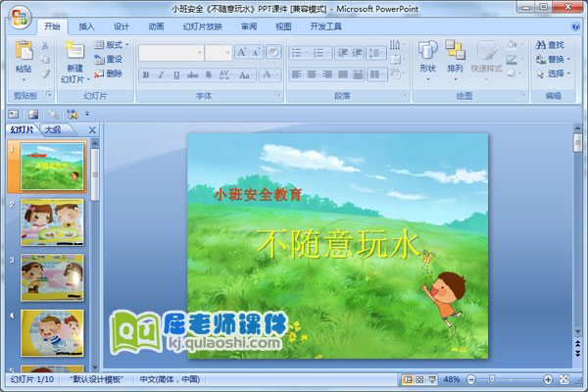This screenshot has height=392, width=588.
Task: Switch to the Outline pane tab
Action: tap(53, 129)
